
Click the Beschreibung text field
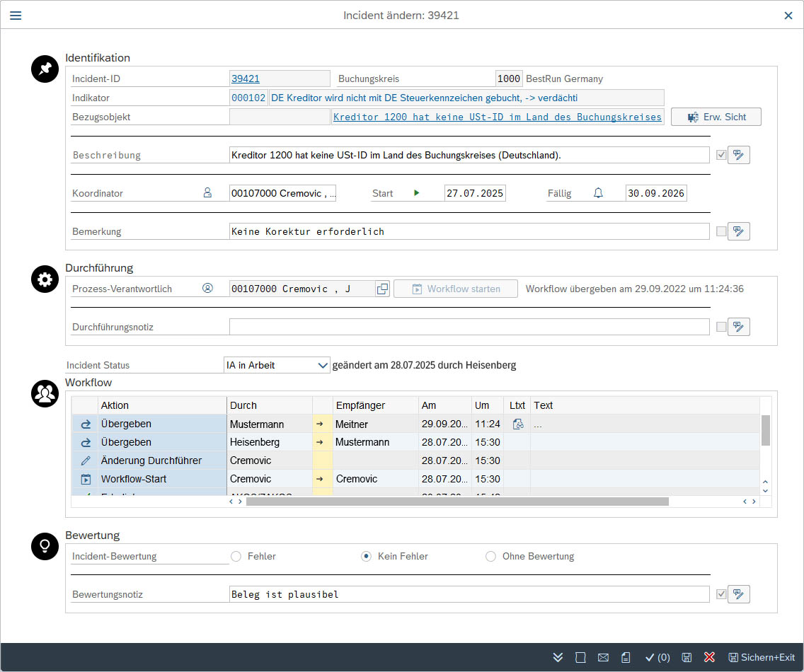[x=469, y=155]
